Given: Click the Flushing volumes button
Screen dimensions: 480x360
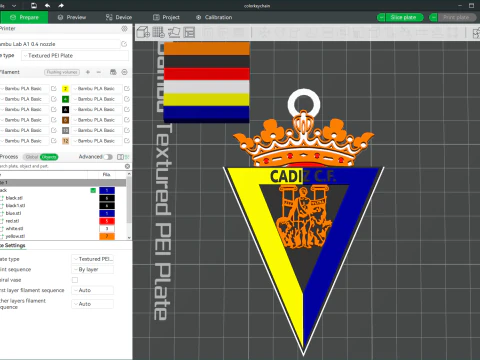Looking at the screenshot, I should point(62,72).
